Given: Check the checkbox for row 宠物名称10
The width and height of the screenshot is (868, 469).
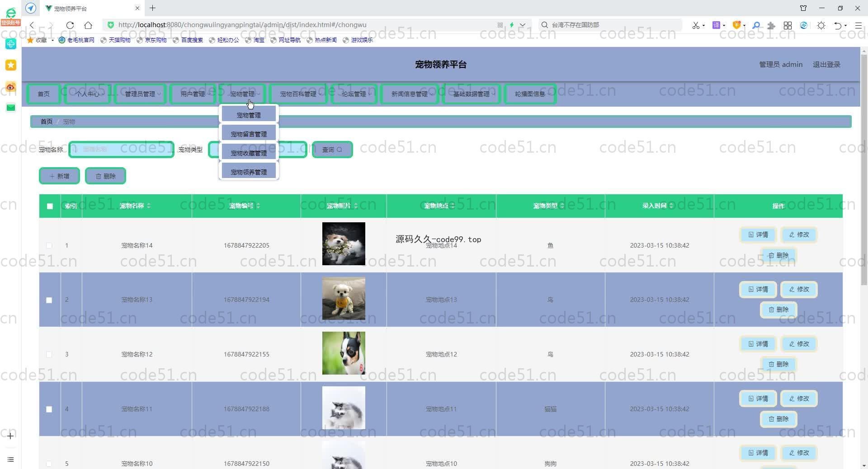Looking at the screenshot, I should (49, 464).
